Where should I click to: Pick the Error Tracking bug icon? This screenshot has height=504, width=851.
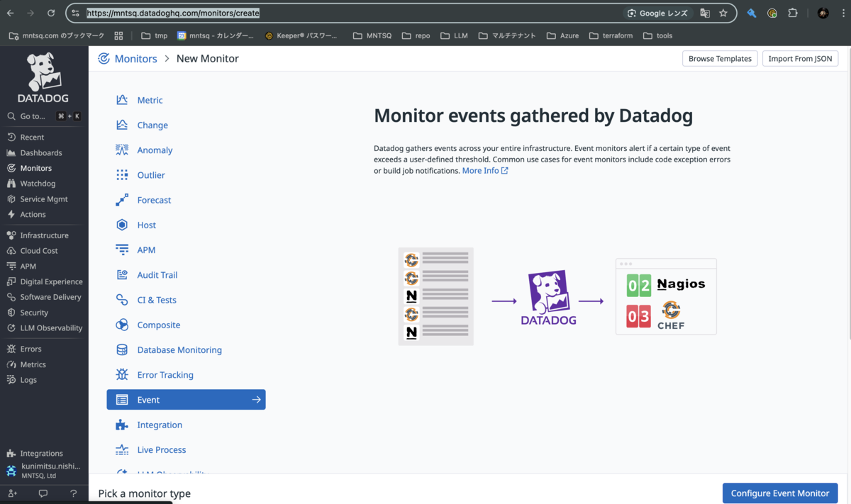(x=122, y=375)
